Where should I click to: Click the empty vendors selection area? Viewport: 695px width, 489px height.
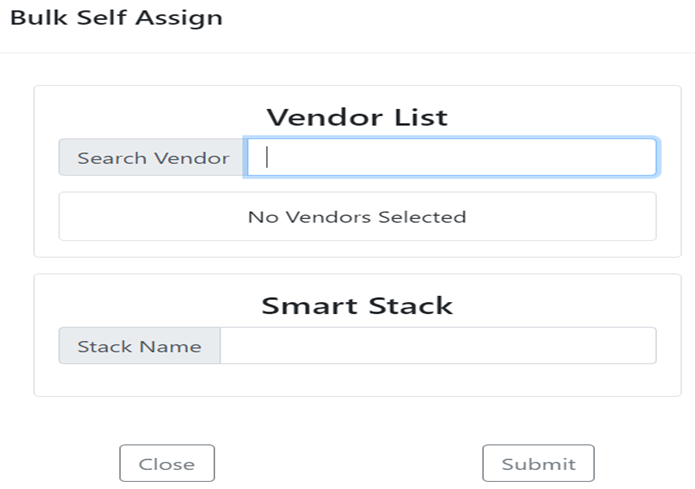tap(358, 216)
